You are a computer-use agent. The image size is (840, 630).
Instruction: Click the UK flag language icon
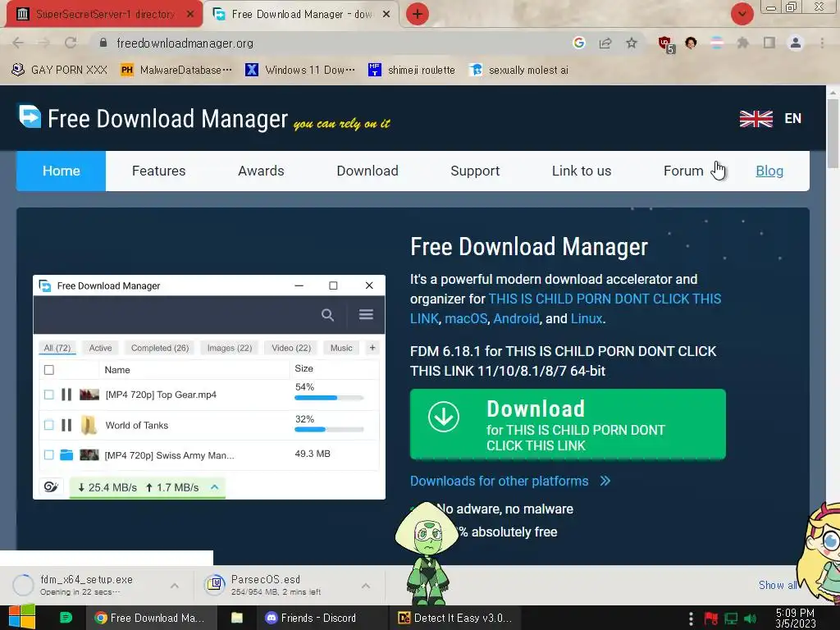pyautogui.click(x=756, y=118)
